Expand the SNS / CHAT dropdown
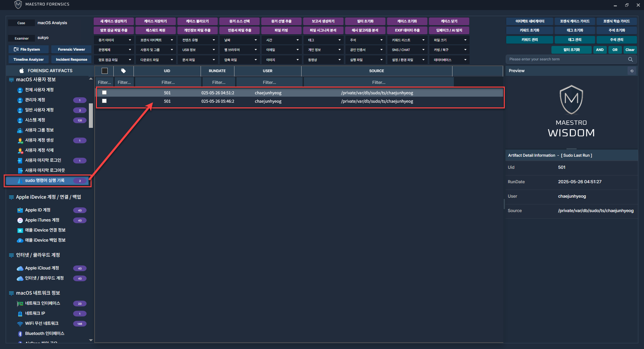644x349 pixels. 408,50
